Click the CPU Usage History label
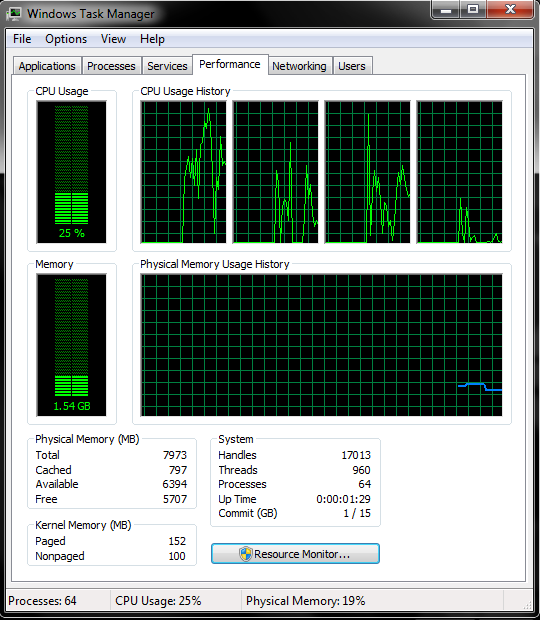The height and width of the screenshot is (620, 540). (x=185, y=91)
